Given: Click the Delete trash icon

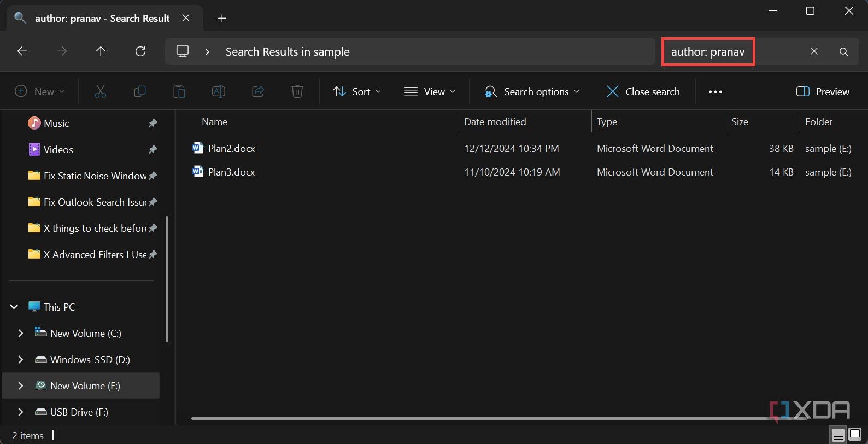Looking at the screenshot, I should pos(297,91).
